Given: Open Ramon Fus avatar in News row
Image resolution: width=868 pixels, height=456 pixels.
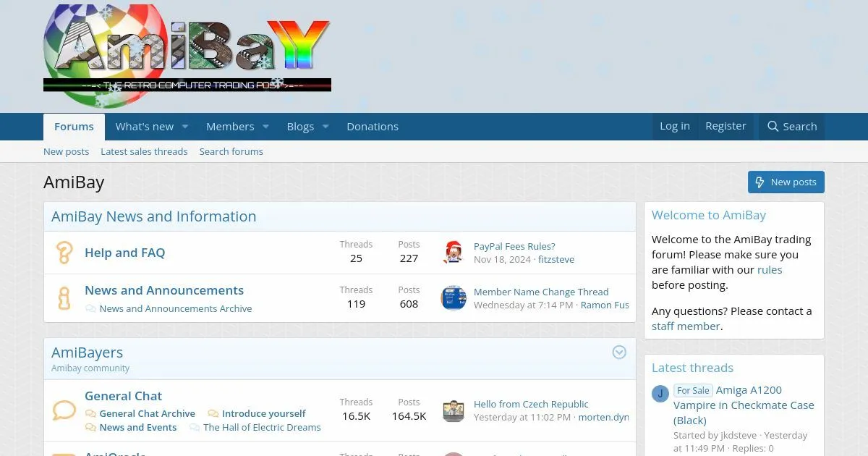Looking at the screenshot, I should (x=454, y=298).
